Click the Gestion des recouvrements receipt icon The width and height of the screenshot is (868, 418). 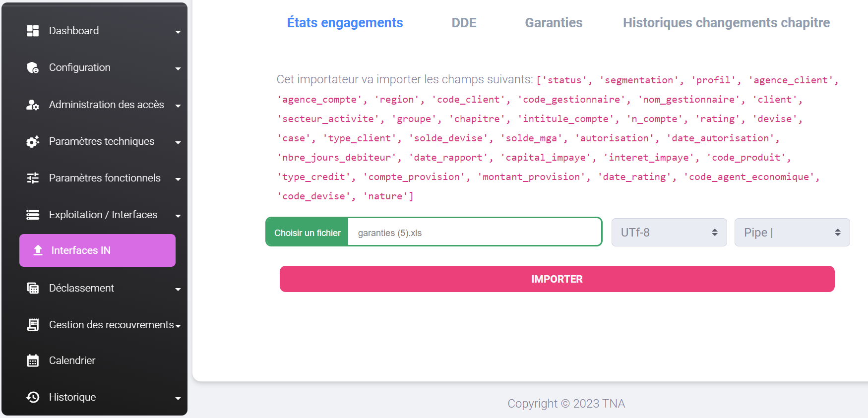coord(33,325)
